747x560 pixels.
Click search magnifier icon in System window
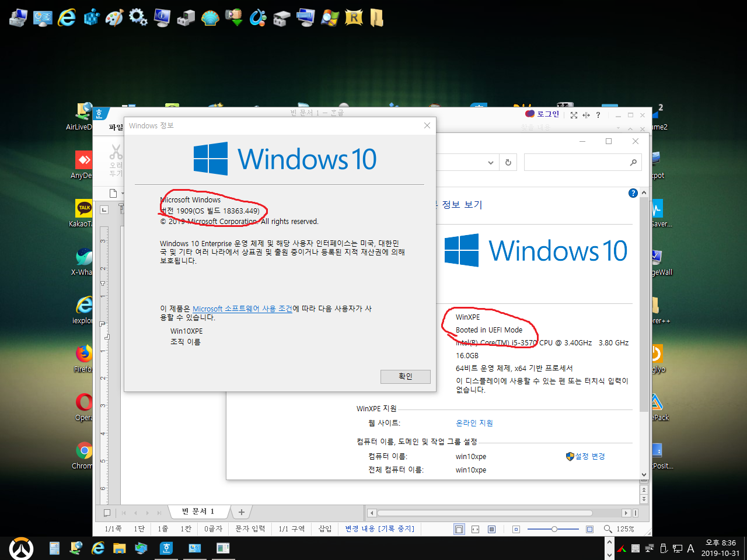[633, 163]
